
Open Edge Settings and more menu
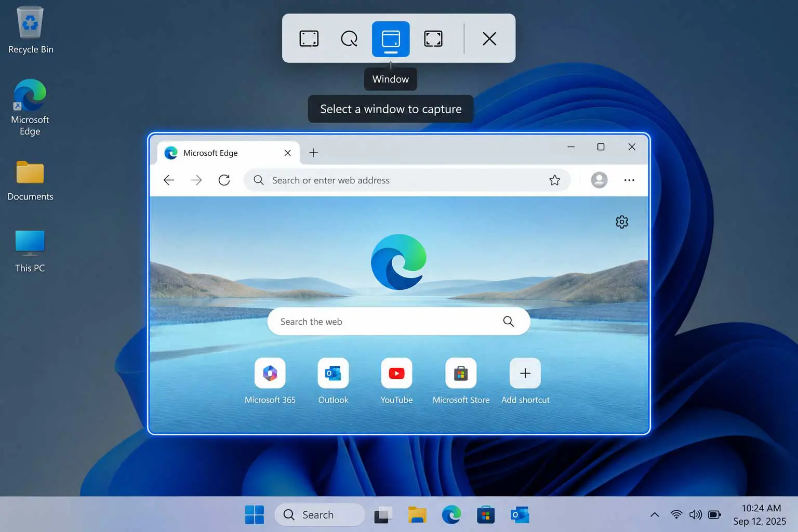pyautogui.click(x=629, y=180)
